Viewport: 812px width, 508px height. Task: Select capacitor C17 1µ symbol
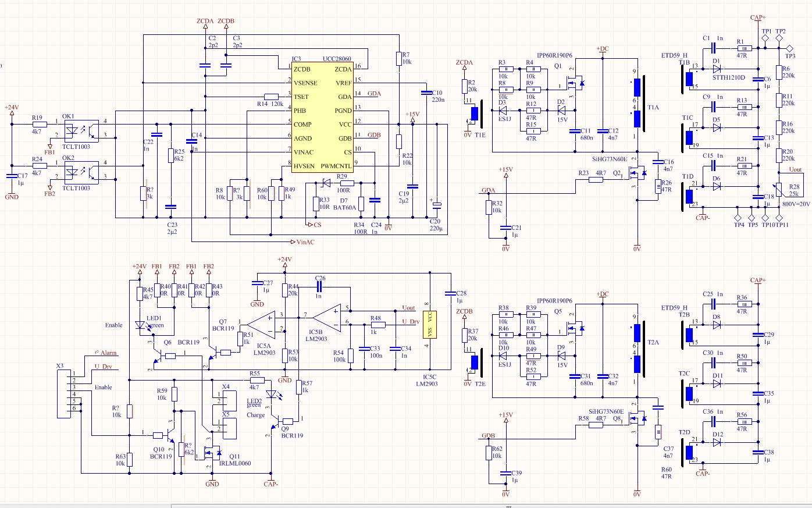pyautogui.click(x=12, y=175)
